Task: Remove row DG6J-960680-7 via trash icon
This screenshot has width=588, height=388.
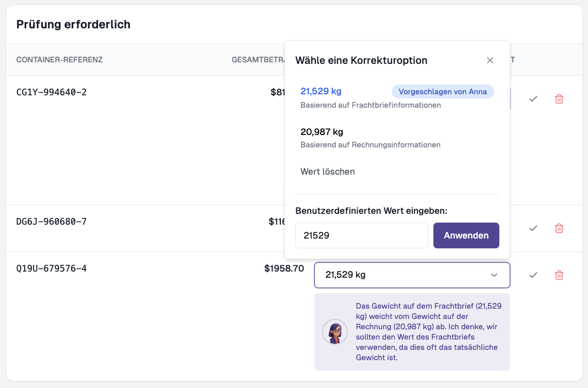Action: click(x=559, y=228)
